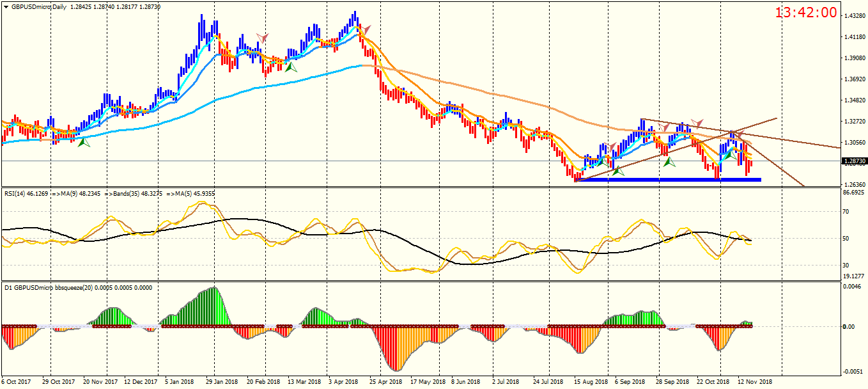
Task: Click the 25 Apr 2018 date label
Action: coord(386,382)
